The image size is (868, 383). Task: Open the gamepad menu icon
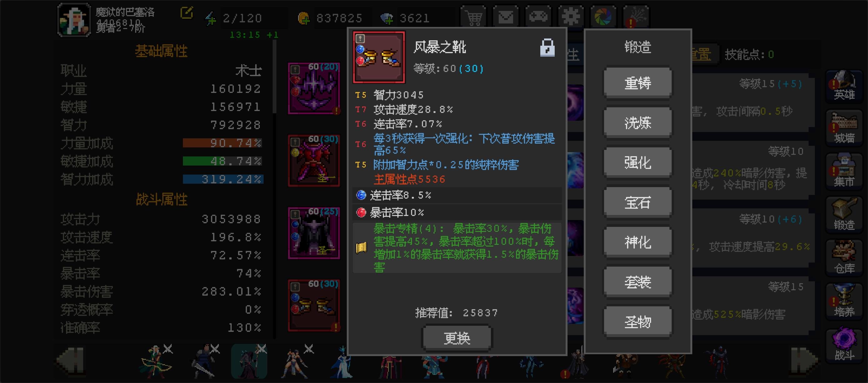tap(538, 16)
